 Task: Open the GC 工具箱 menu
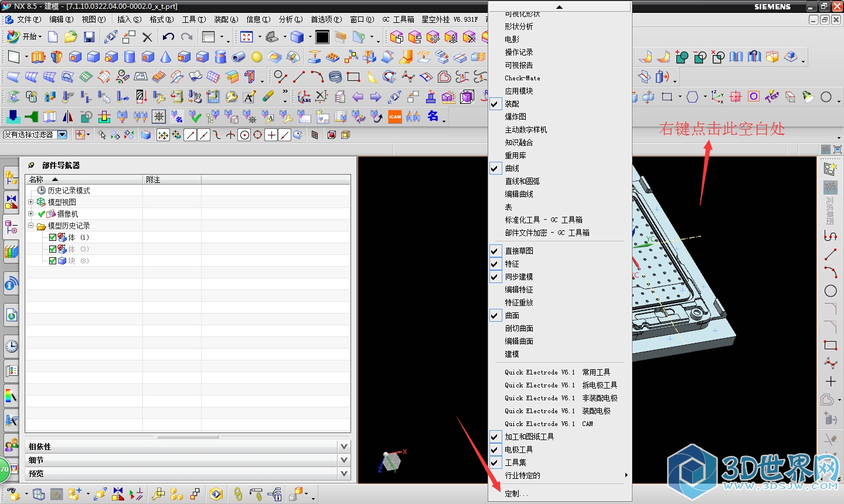pyautogui.click(x=398, y=19)
